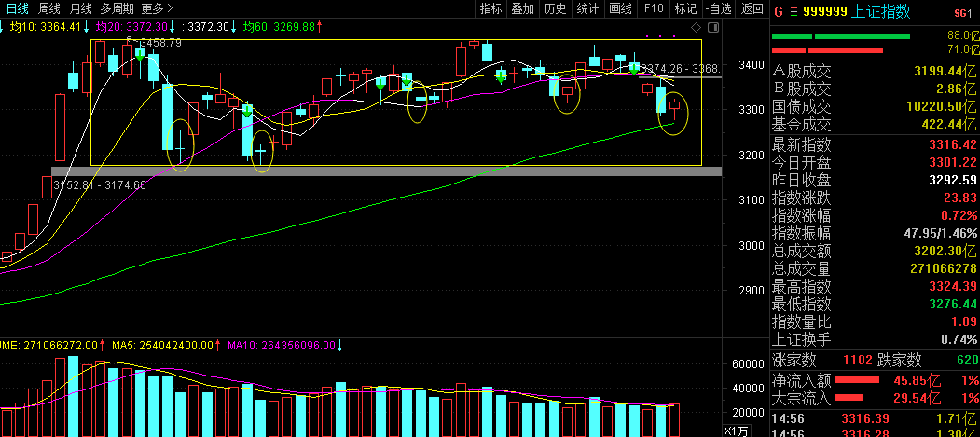Switch to 周线 weekly chart tab
The height and width of the screenshot is (437, 980).
(x=49, y=9)
